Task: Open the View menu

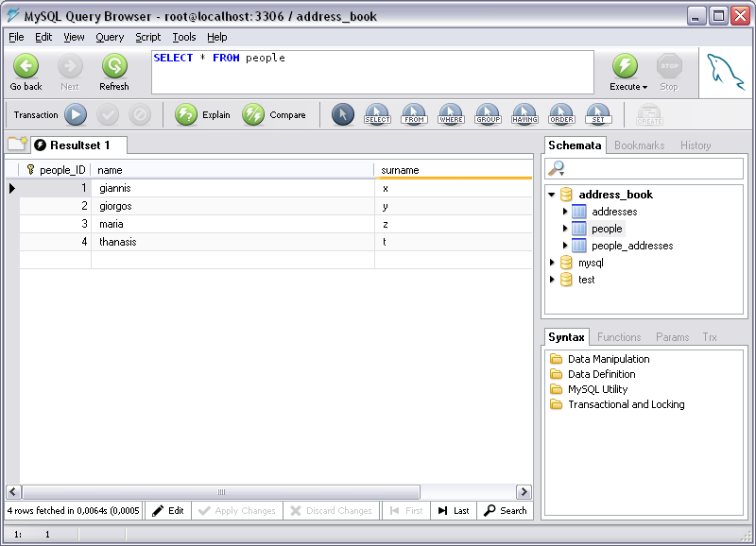Action: [74, 37]
